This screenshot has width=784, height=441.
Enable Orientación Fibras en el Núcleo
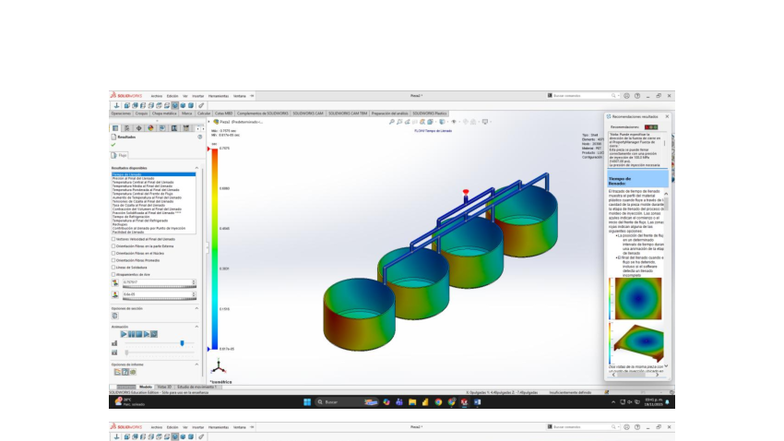coord(114,253)
